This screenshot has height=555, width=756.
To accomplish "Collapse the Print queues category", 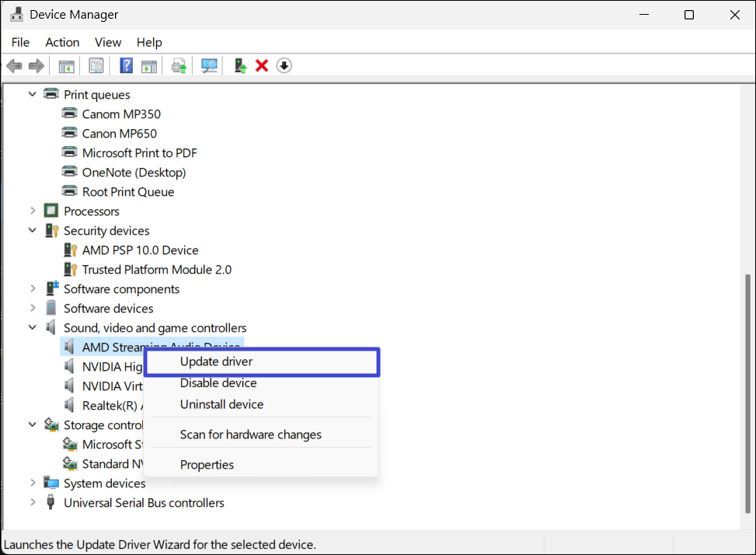I will pyautogui.click(x=33, y=95).
